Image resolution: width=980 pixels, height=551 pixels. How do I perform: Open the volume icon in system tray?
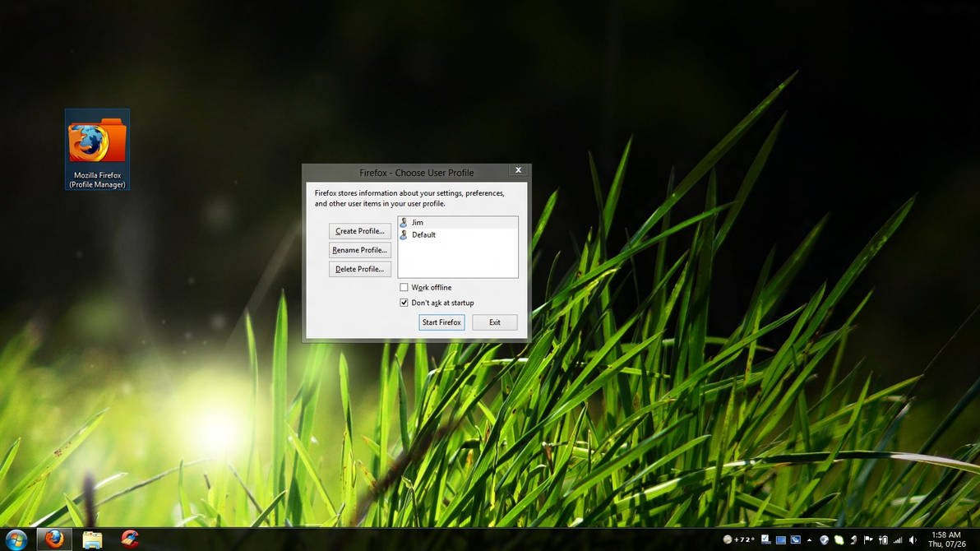(913, 540)
